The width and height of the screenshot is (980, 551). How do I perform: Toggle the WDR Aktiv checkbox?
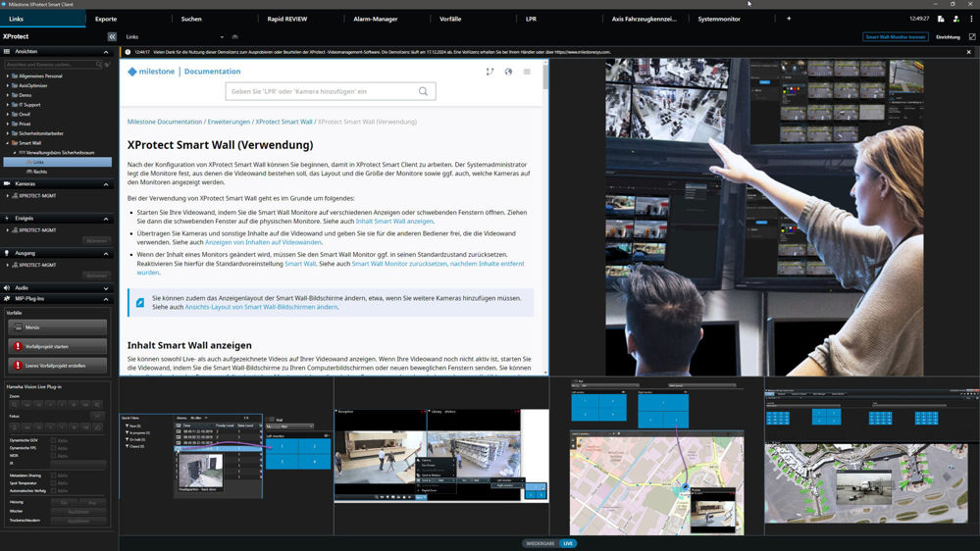(x=53, y=455)
